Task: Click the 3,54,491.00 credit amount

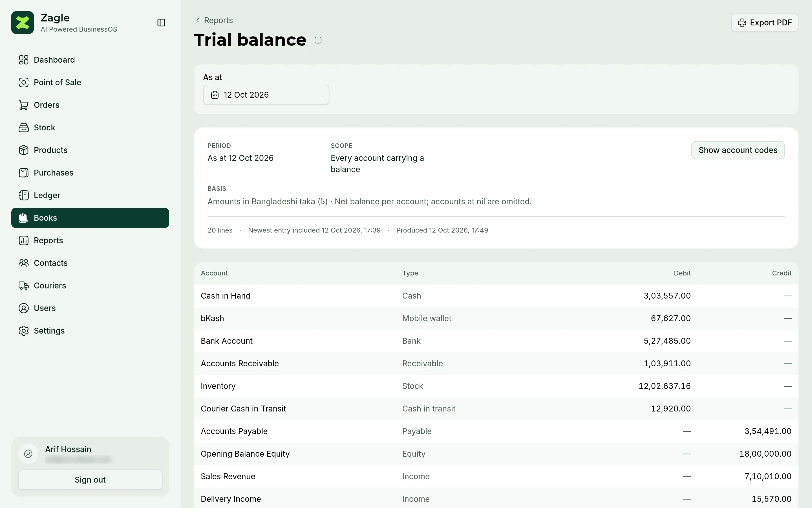Action: point(768,431)
